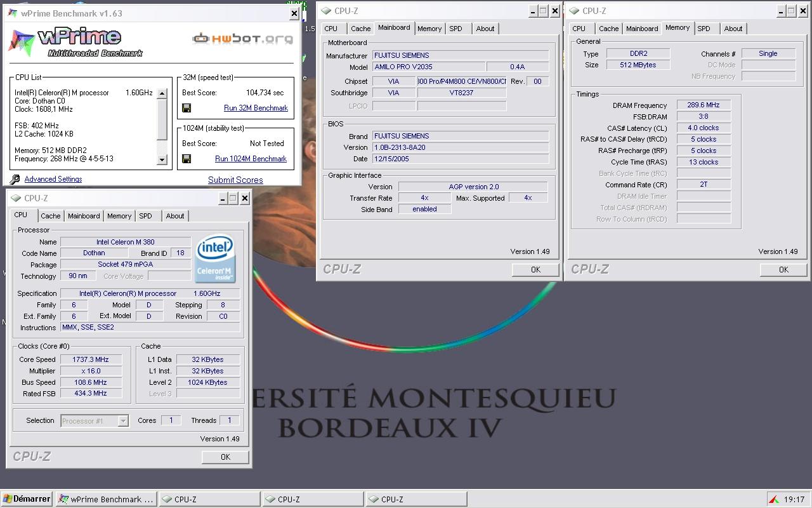Click the Bus Speed value 108.6 MHz

point(91,382)
